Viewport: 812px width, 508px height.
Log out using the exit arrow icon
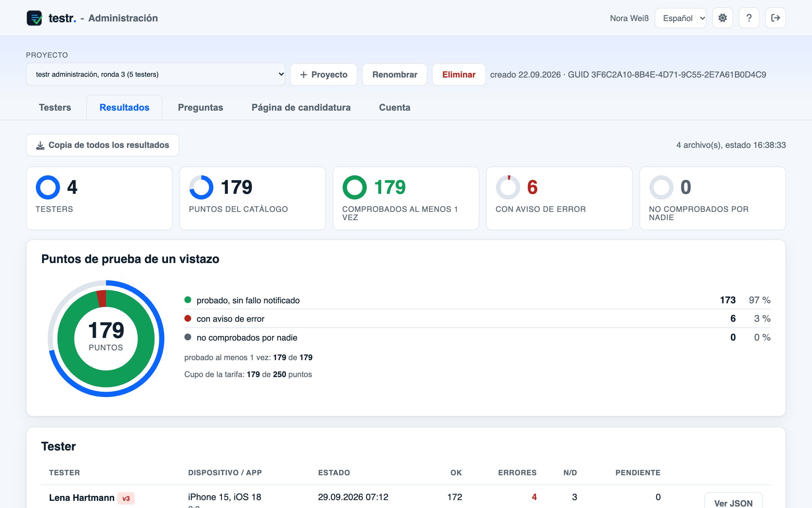coord(775,18)
